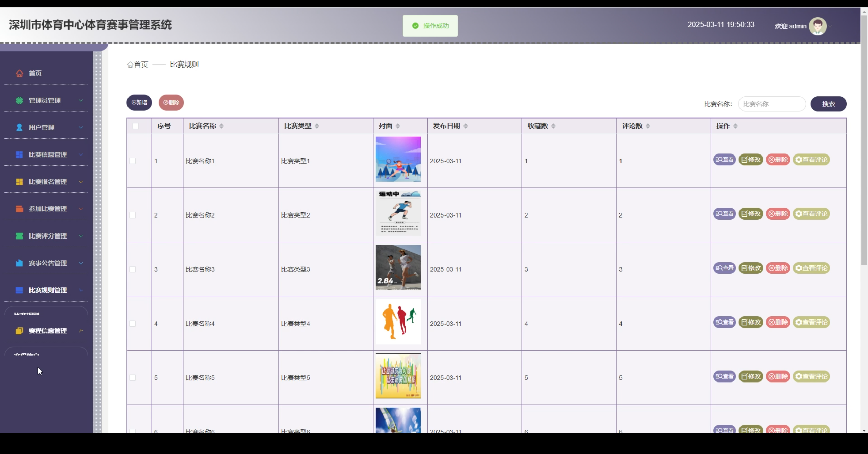This screenshot has width=868, height=454.
Task: Click the 比赛信息管理 grid icon
Action: pyautogui.click(x=19, y=154)
